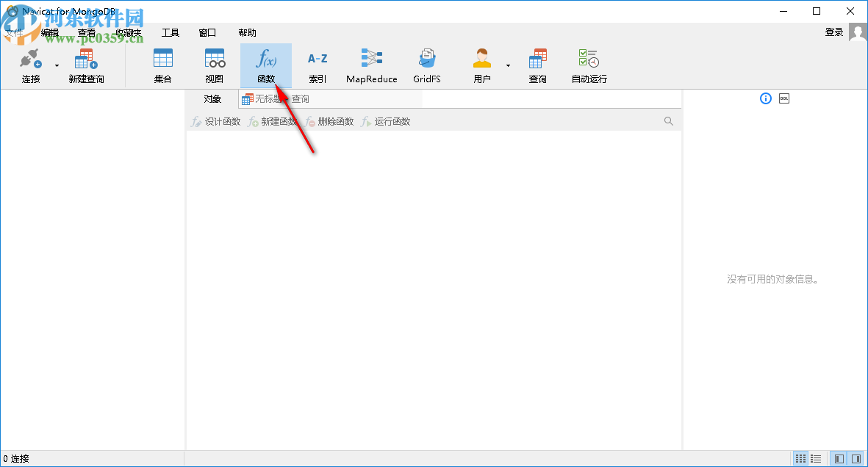Click the '0 连接' status bar text
Viewport: 868px width, 467px height.
click(x=16, y=459)
